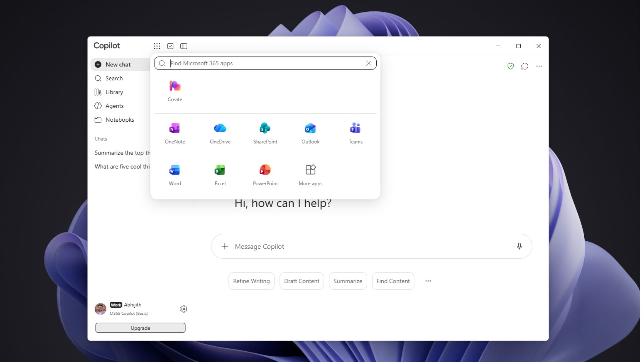The height and width of the screenshot is (362, 644).
Task: Expand more prompt suggestions ellipsis
Action: coord(428,281)
